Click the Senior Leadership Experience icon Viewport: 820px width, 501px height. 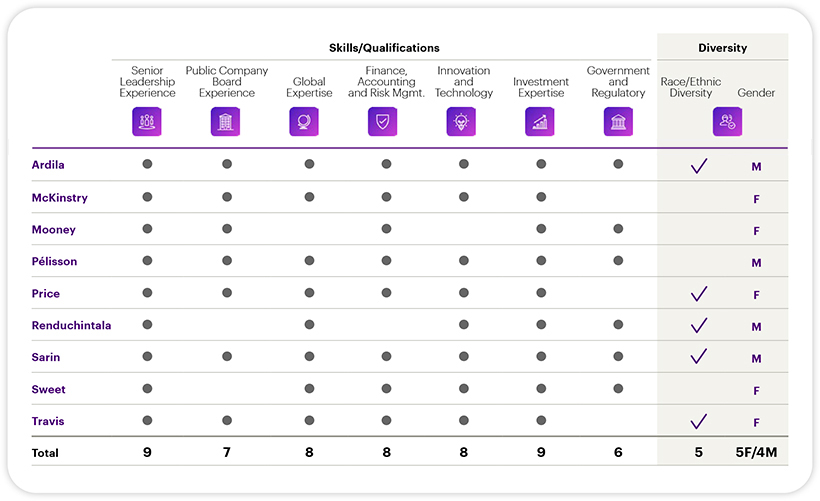(147, 122)
